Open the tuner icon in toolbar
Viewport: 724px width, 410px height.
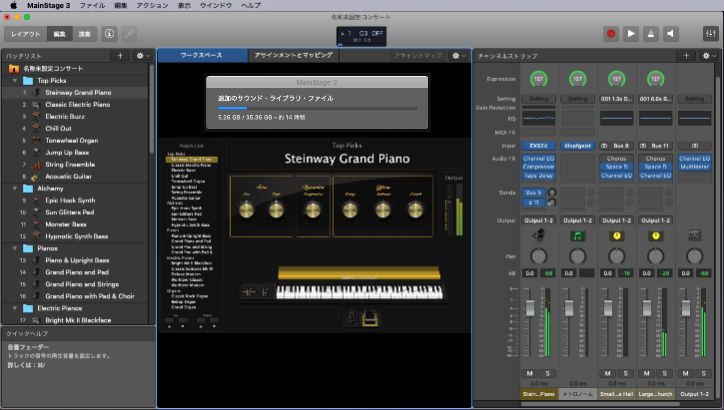click(x=651, y=34)
